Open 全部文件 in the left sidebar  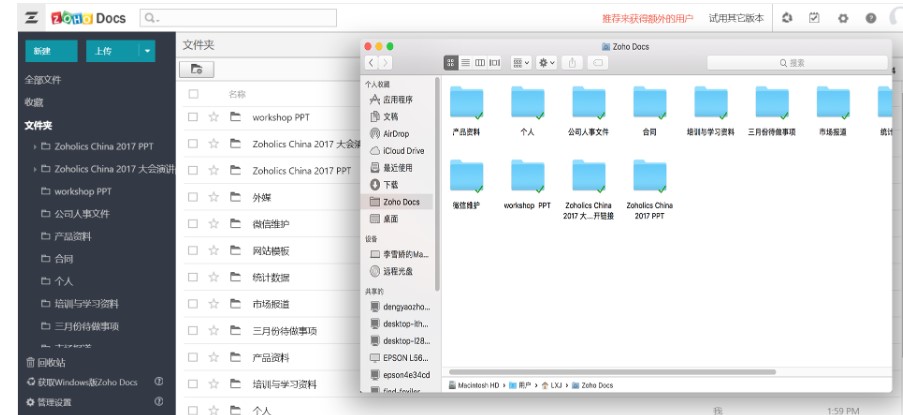(x=43, y=80)
